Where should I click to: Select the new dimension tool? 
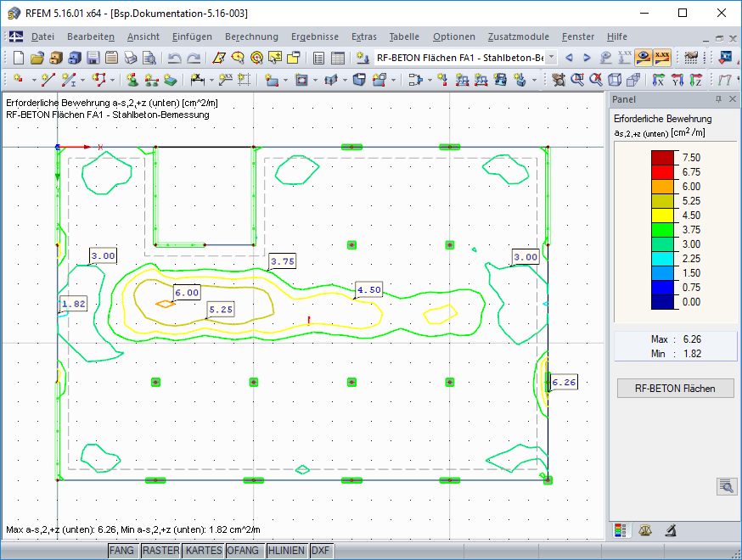tap(197, 80)
